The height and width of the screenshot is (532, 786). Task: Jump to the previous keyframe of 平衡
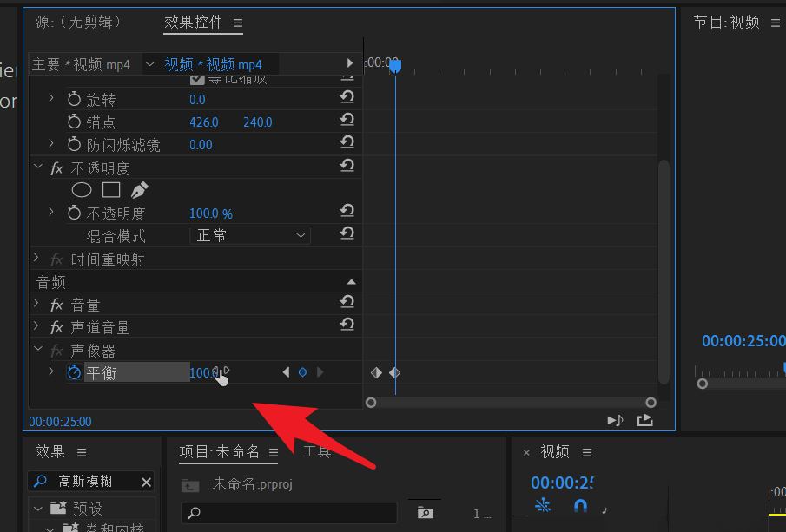coord(286,371)
